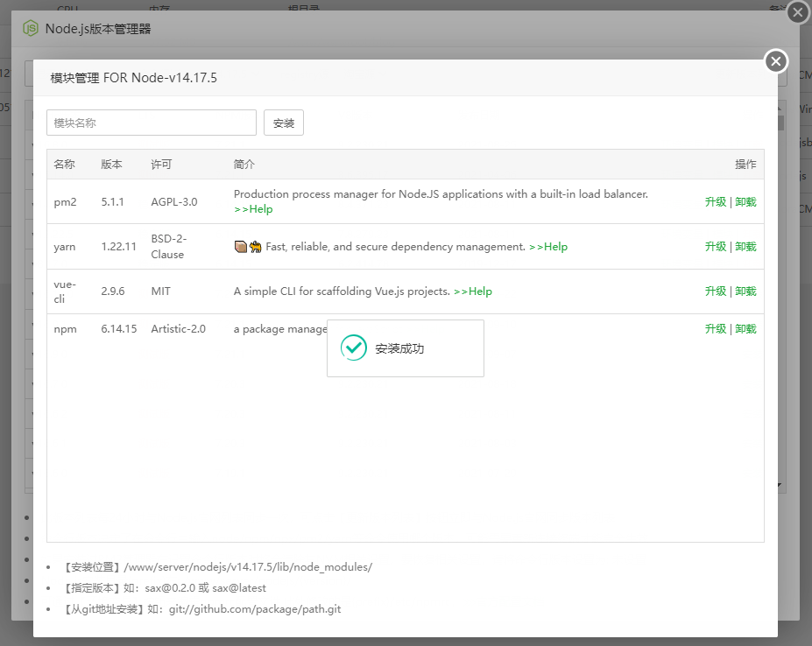Click version 1.22.11 of yarn
Screen dimensions: 812x646
point(118,247)
